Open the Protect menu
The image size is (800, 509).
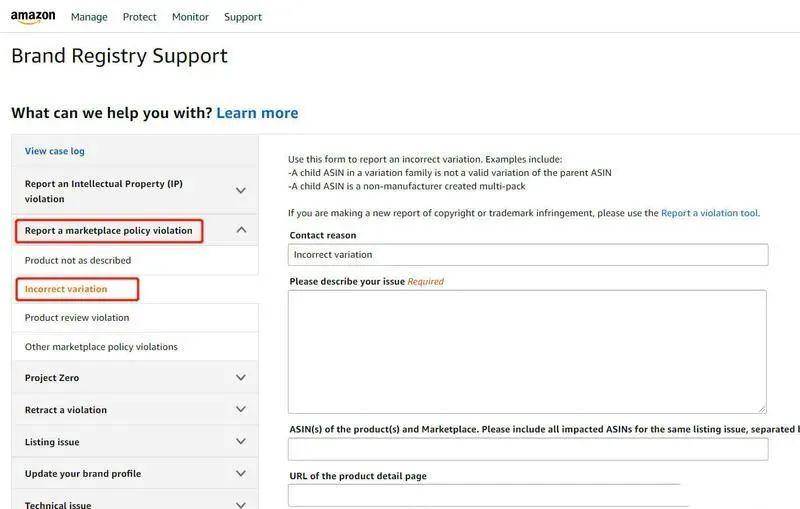click(139, 17)
